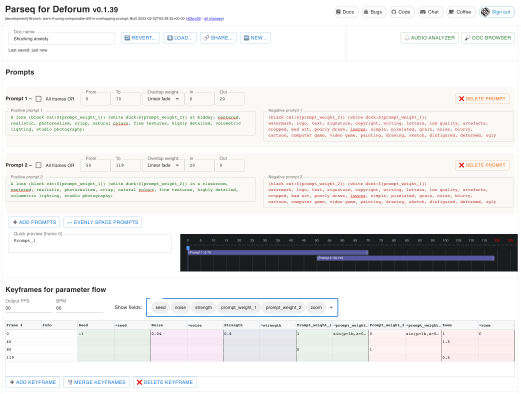Image resolution: width=521 pixels, height=394 pixels.
Task: Merge keyframes
Action: (97, 382)
